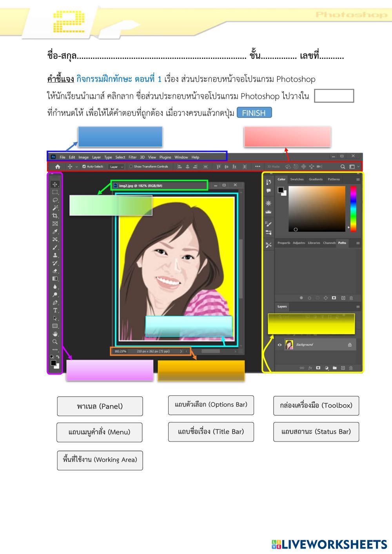Click the rainbow hue slider strip
This screenshot has width=392, height=554.
click(353, 208)
